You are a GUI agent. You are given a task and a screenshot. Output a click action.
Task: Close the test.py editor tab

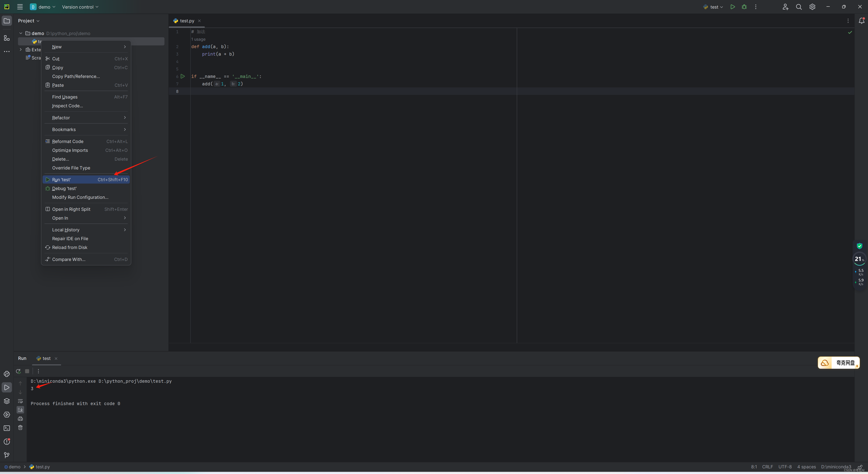coord(199,21)
